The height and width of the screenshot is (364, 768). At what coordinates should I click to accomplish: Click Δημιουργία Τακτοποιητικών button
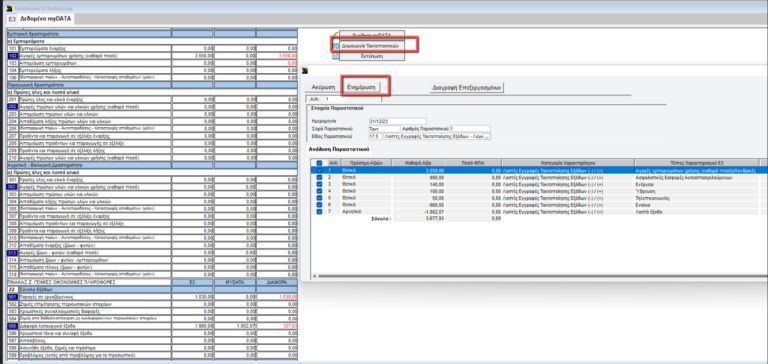pyautogui.click(x=371, y=45)
